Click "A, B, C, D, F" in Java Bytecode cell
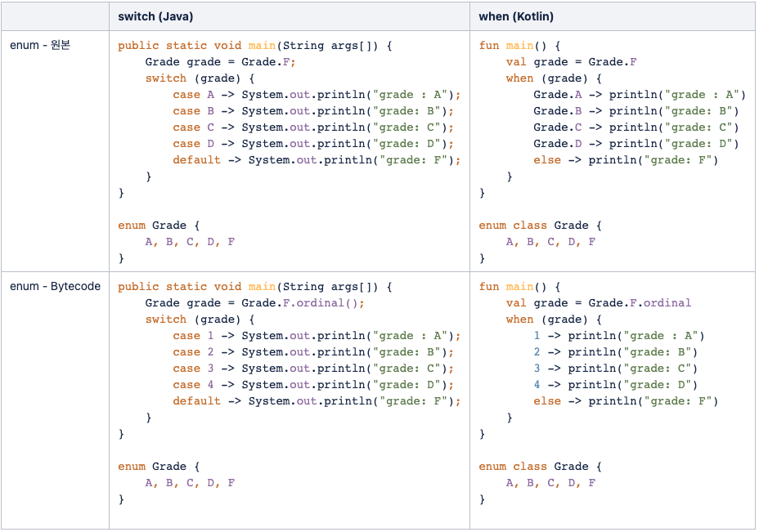This screenshot has height=532, width=759. coord(190,483)
